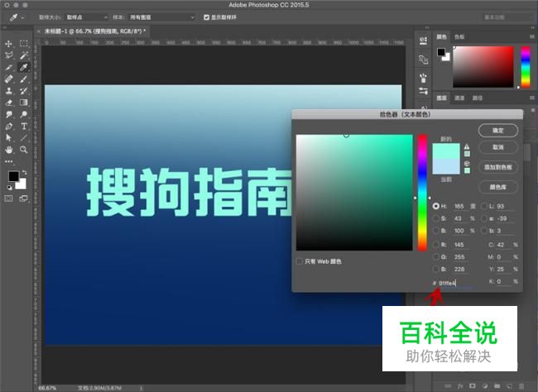
Task: Open the Color panel flyout menu
Action: [532, 36]
